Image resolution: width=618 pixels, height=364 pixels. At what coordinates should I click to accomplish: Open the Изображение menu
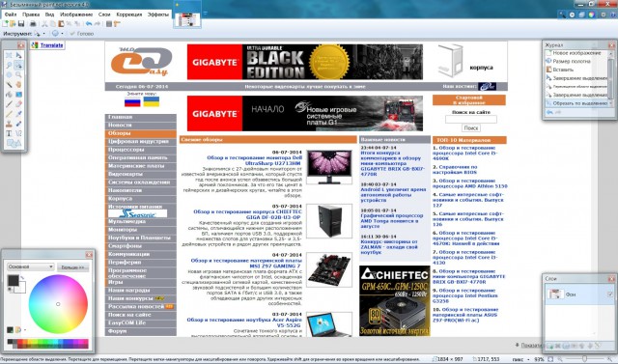coord(76,14)
